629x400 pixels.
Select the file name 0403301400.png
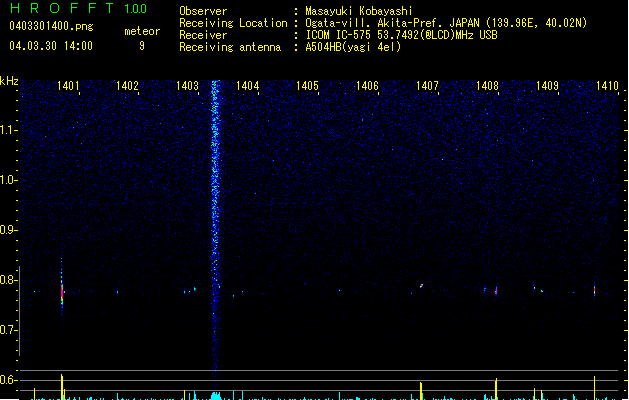(x=51, y=27)
